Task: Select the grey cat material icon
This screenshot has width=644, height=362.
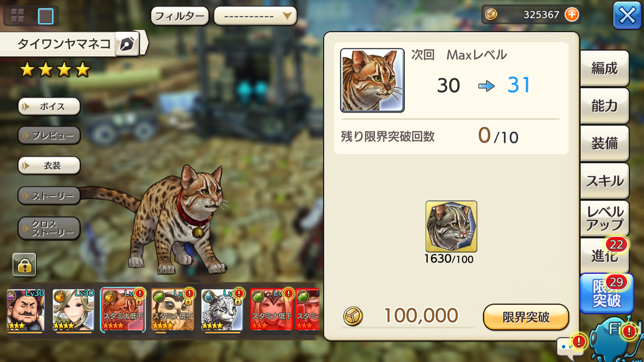Action: coord(451,226)
